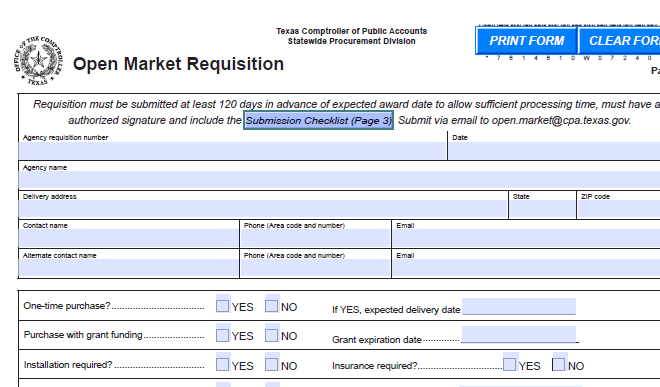660x387 pixels.
Task: Check YES for Insurance required
Action: [x=509, y=364]
